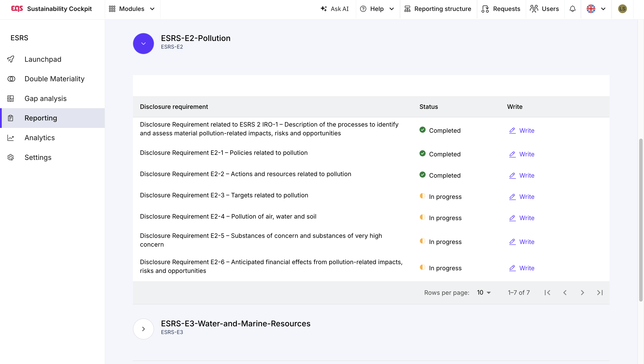Go to first page of table
644x364 pixels.
coord(547,293)
